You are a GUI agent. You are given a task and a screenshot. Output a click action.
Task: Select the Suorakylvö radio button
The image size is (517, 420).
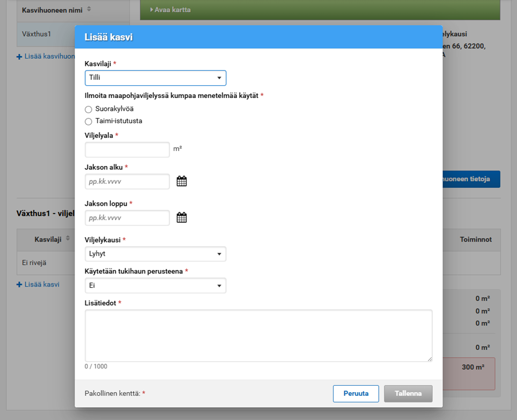88,109
